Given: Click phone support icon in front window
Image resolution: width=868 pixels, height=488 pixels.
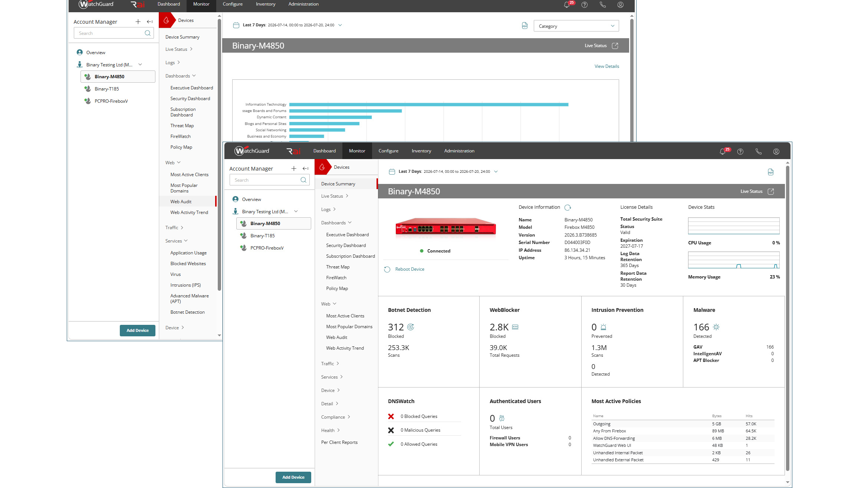Looking at the screenshot, I should click(759, 152).
